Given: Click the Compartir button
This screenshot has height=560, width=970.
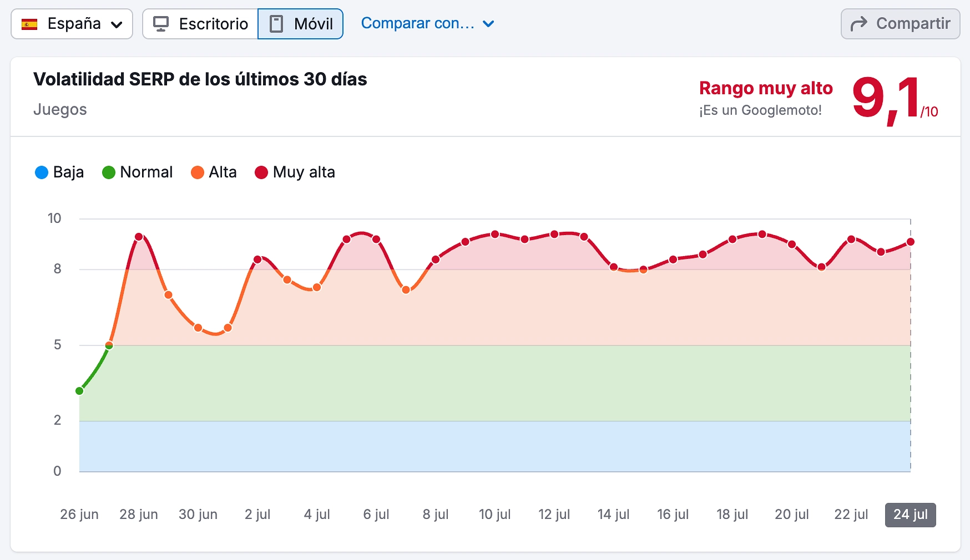Looking at the screenshot, I should 899,24.
